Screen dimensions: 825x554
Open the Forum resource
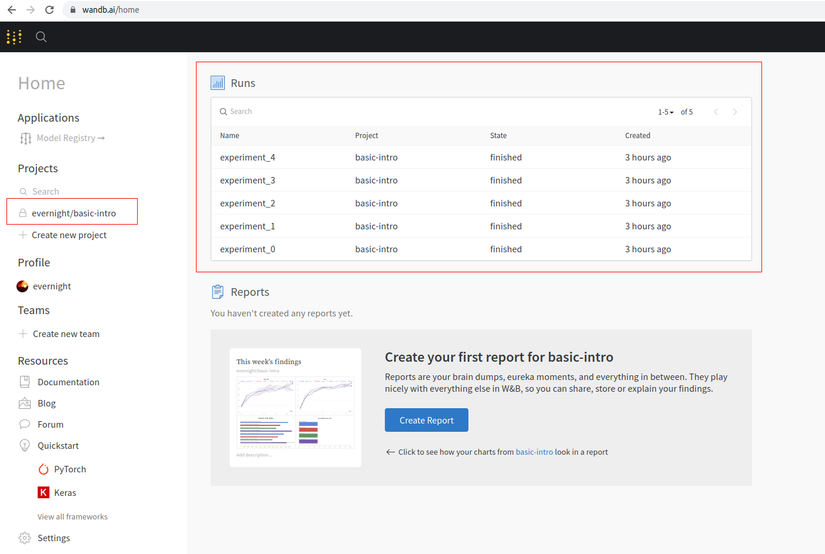click(51, 425)
